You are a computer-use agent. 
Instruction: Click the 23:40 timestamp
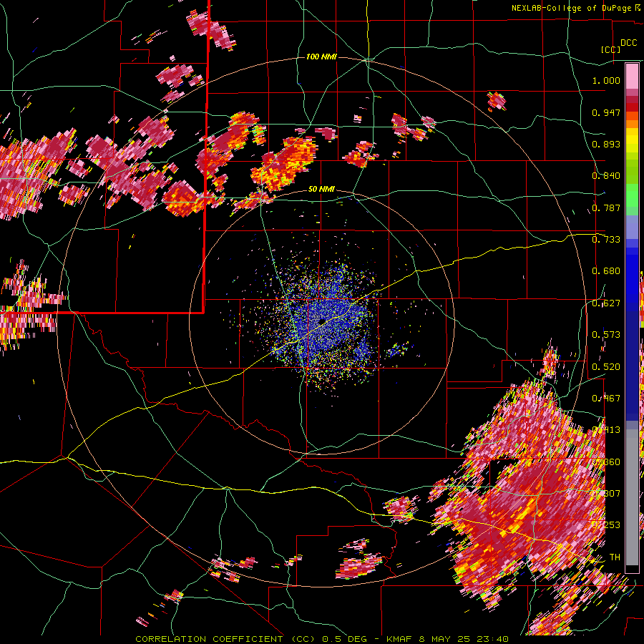[x=492, y=639]
